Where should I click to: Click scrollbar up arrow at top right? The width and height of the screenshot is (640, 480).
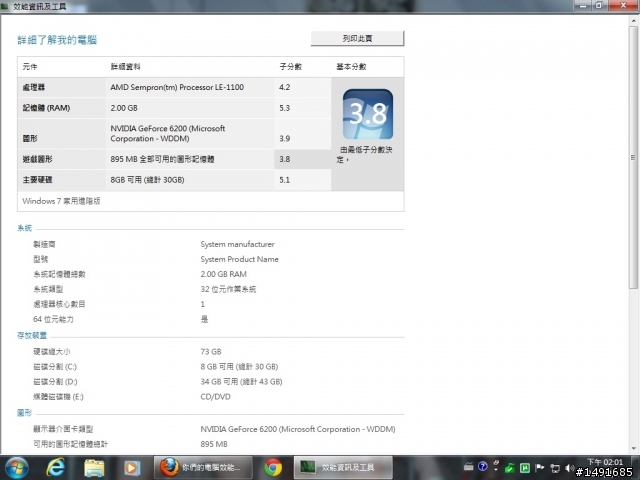click(633, 20)
